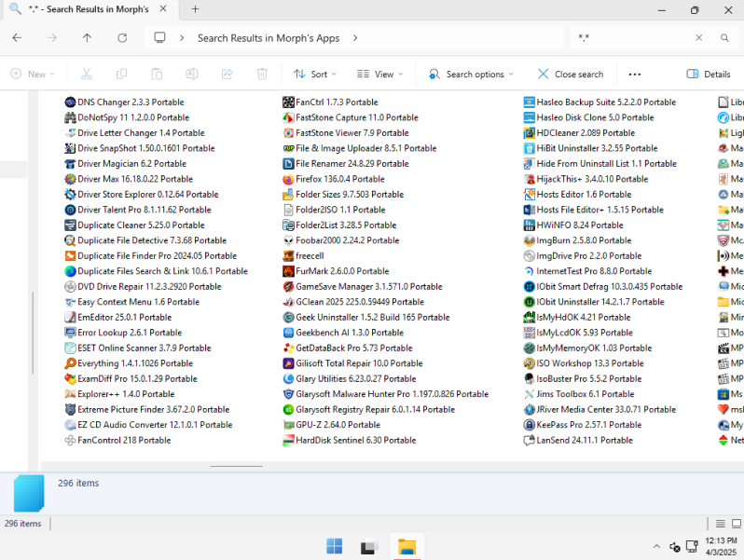Clear the search box text
Viewport: 744px width, 560px height.
pos(699,38)
